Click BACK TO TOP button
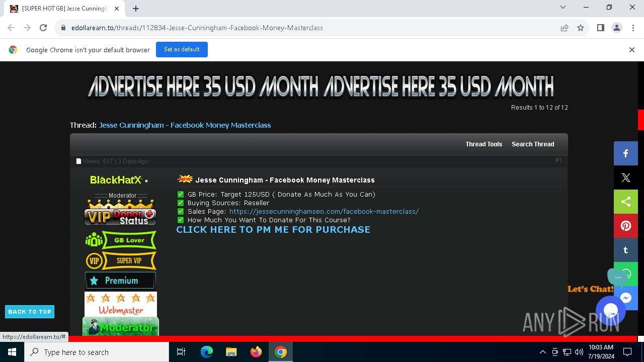 (30, 312)
